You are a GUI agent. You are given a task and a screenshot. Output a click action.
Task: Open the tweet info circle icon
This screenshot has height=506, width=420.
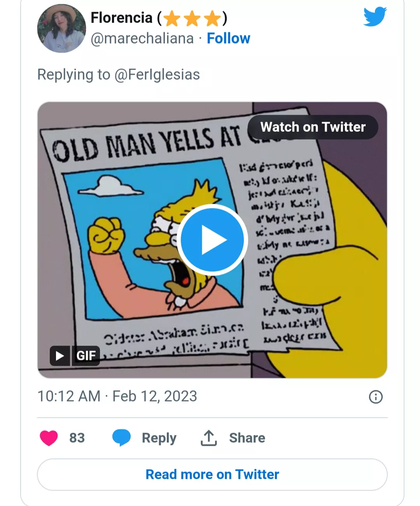point(376,397)
